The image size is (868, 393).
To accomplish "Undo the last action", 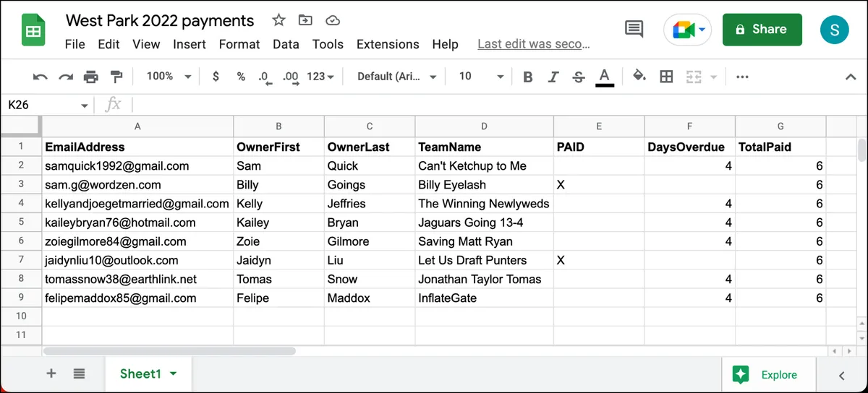I will (41, 77).
